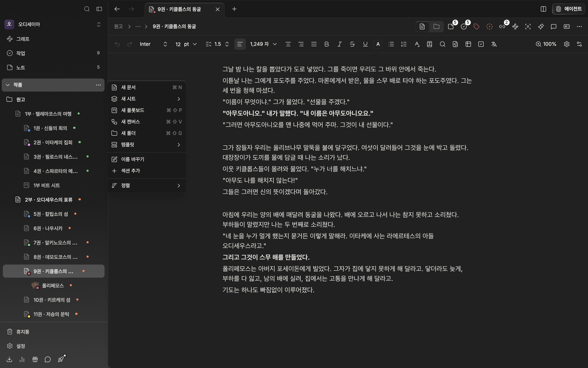Open the 1,249 자 word count dropdown
Screen dimensions: 588x368
point(263,44)
